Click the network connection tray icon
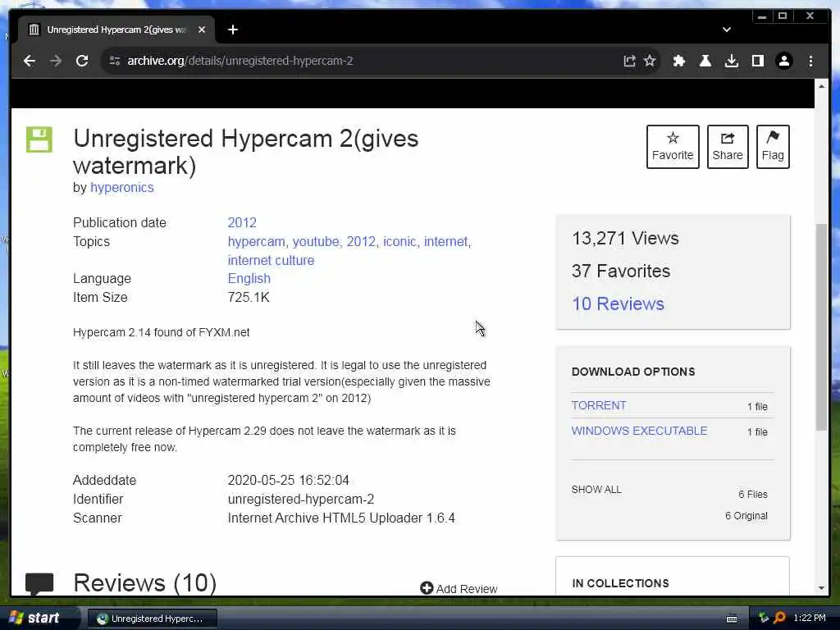The image size is (840, 630). [x=764, y=619]
